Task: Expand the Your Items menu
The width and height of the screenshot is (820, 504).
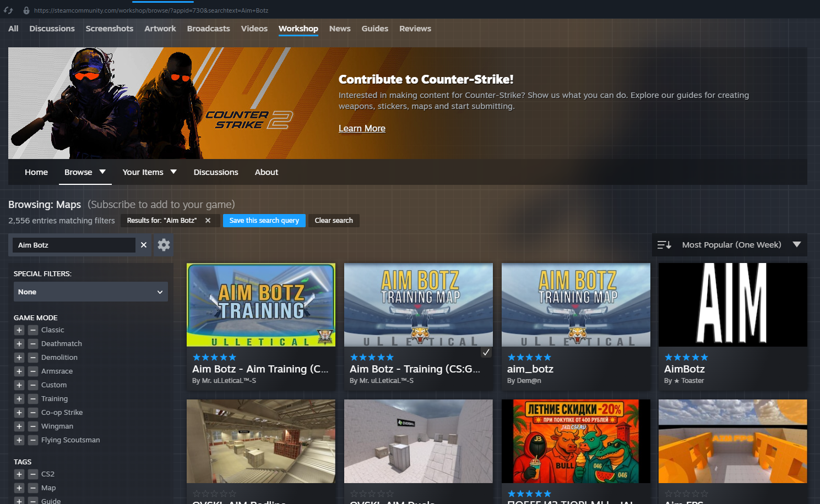Action: 149,172
